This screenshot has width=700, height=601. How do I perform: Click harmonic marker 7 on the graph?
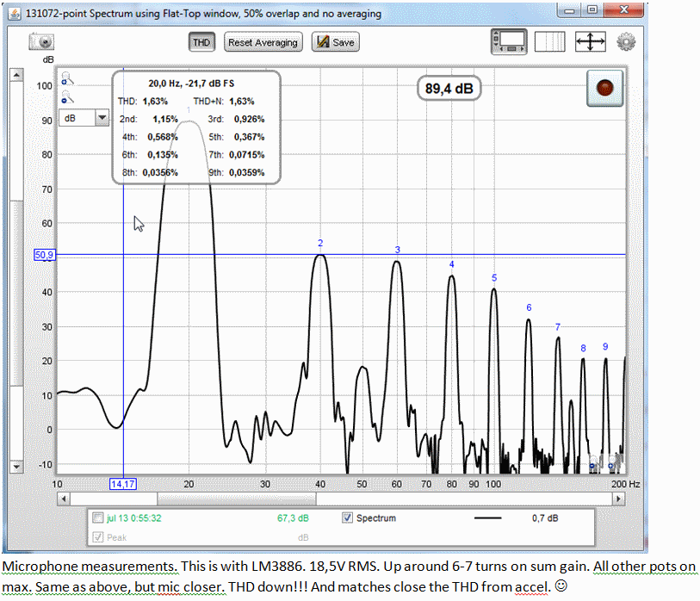558,327
